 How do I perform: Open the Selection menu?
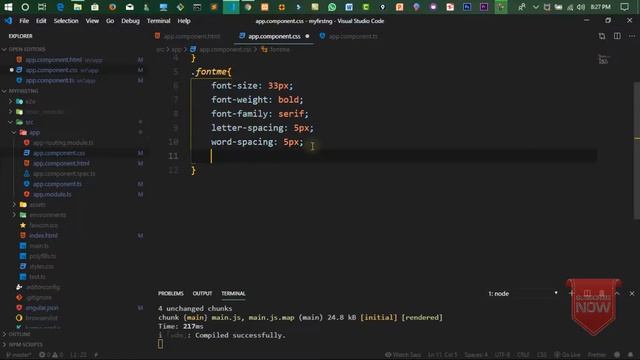tap(66, 21)
